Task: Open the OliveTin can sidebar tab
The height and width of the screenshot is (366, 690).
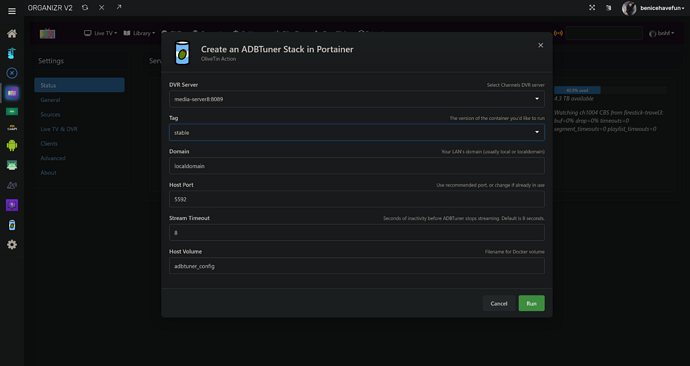Action: (12, 225)
